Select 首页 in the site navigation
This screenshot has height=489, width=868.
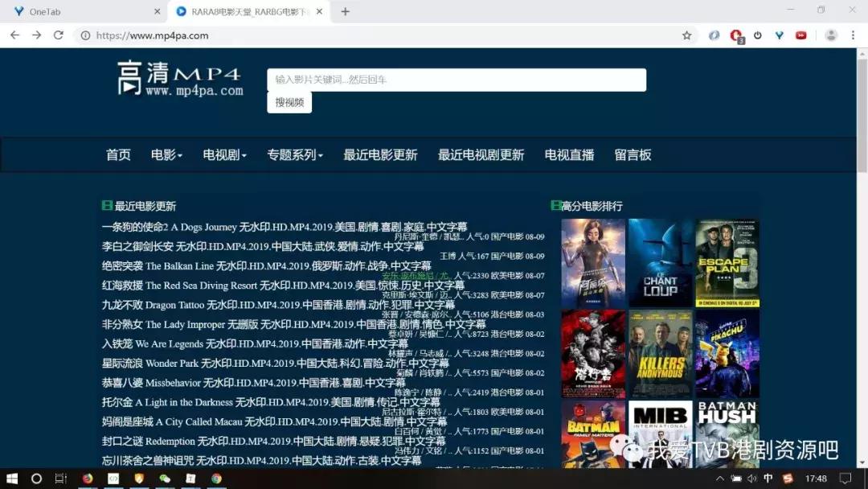click(x=117, y=154)
